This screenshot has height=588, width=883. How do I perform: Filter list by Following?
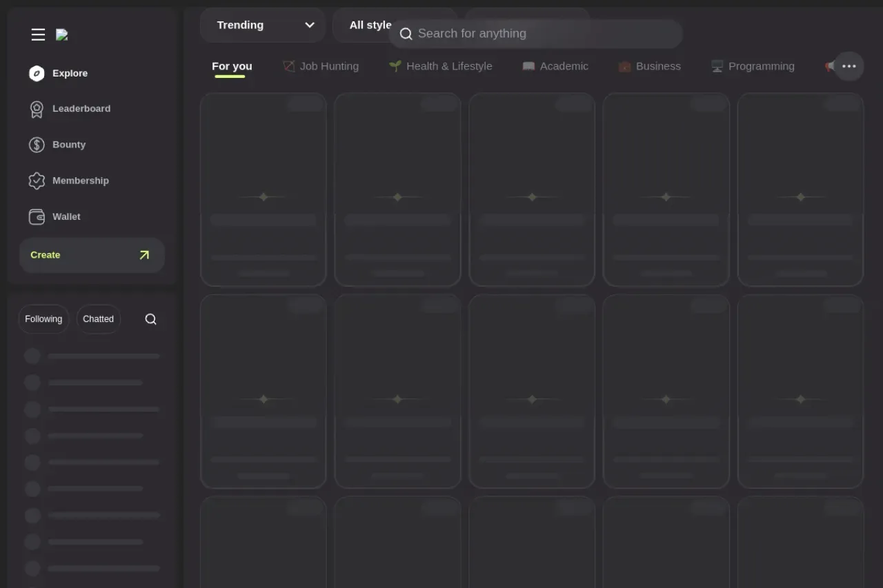[x=43, y=319]
